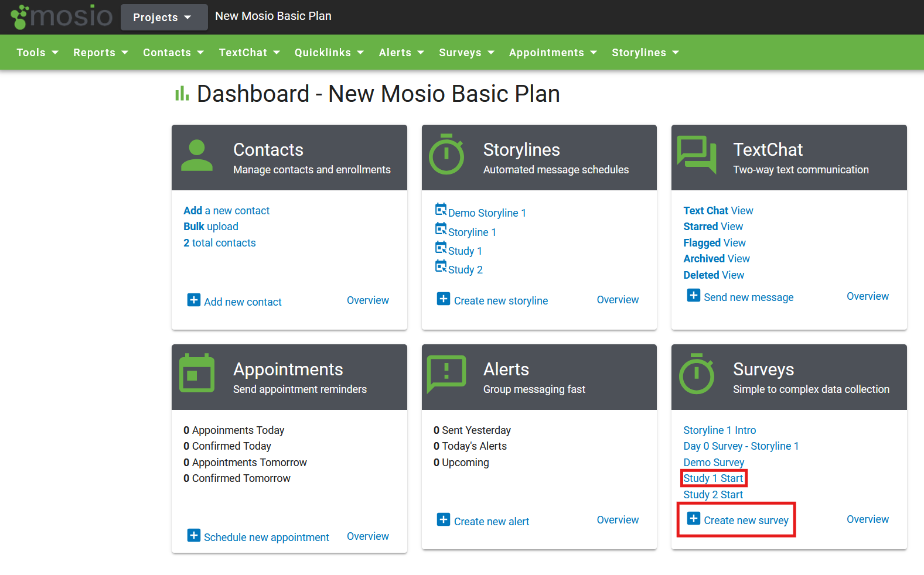Viewport: 924px width, 575px height.
Task: Open Archived View
Action: pos(717,259)
